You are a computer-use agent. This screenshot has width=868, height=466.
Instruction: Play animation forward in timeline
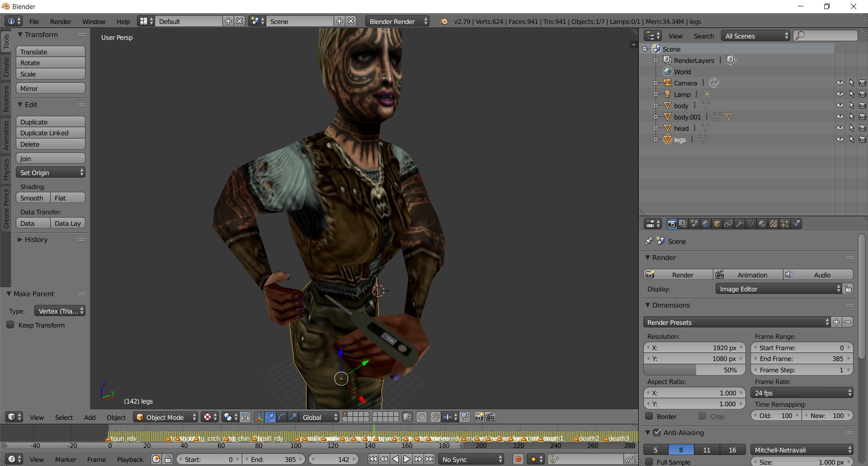(x=407, y=459)
